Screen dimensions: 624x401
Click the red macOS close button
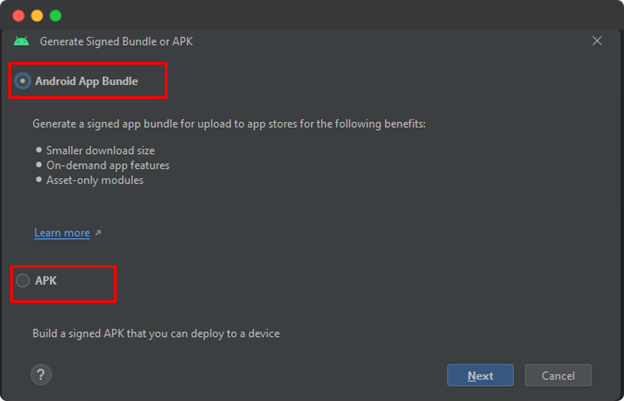click(19, 16)
